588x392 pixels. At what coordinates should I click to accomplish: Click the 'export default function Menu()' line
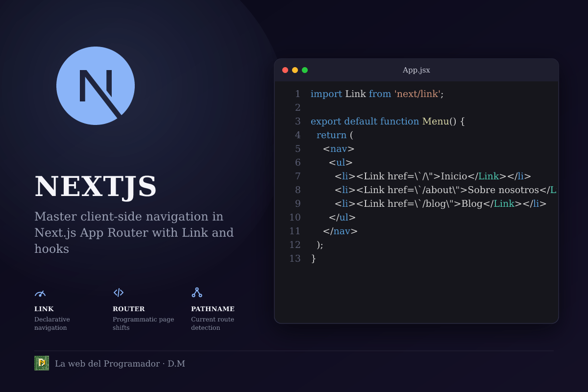388,121
